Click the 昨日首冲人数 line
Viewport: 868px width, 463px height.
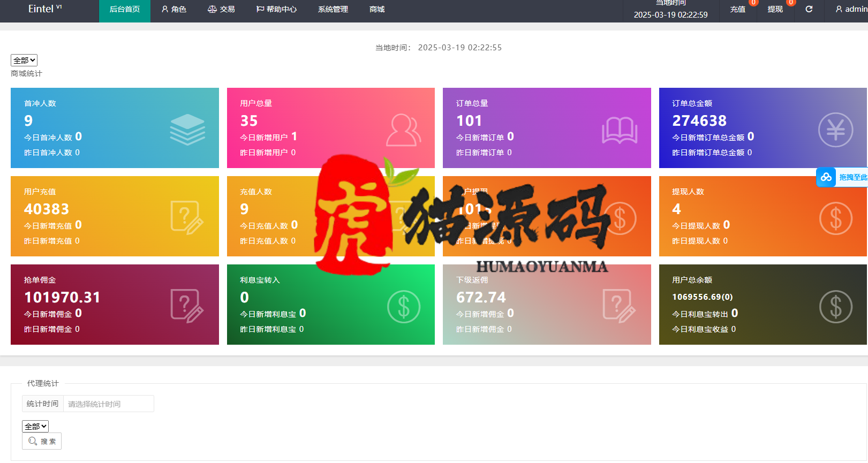tap(52, 153)
